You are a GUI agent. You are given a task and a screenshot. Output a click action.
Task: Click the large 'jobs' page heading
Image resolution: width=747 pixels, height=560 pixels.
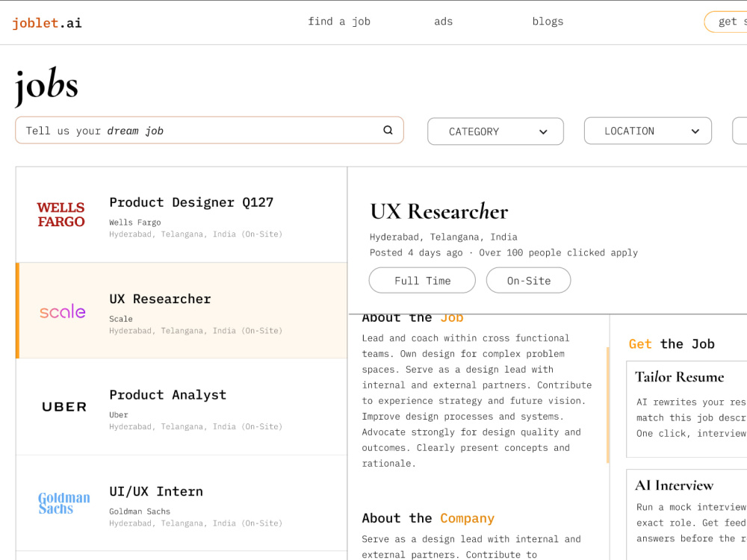[46, 86]
